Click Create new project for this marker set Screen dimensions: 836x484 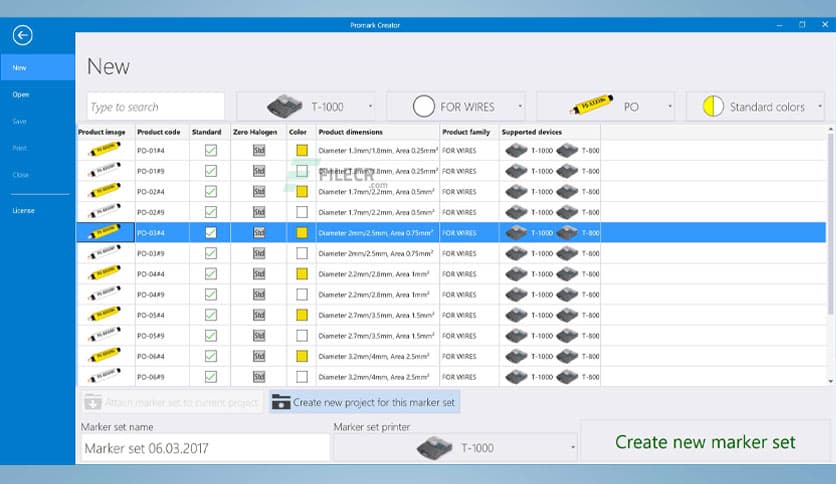[364, 402]
